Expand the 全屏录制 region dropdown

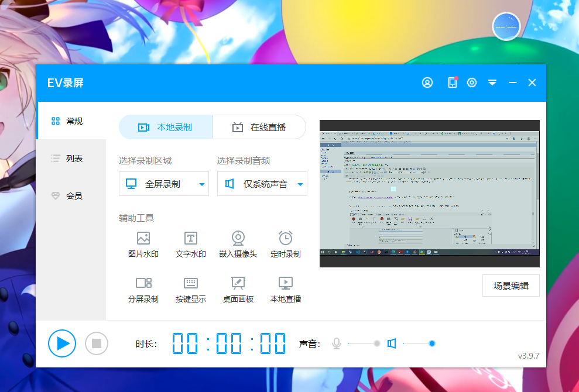tap(164, 184)
